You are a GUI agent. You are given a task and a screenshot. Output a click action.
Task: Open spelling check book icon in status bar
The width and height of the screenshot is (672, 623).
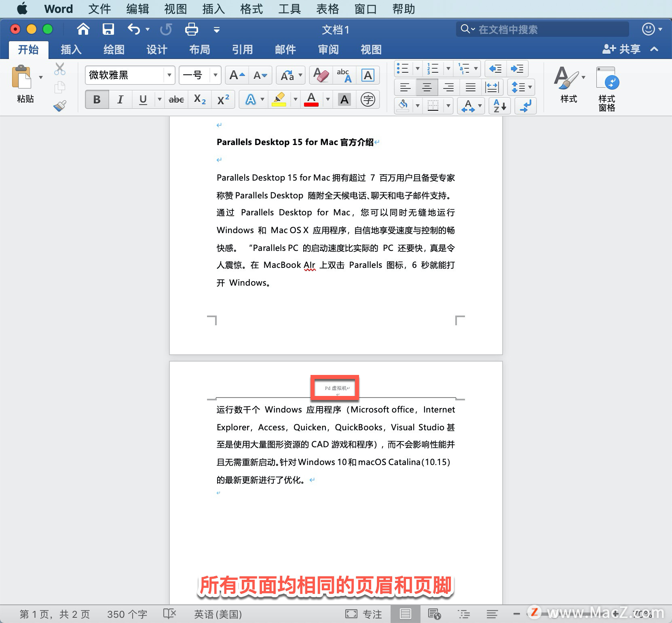click(169, 614)
